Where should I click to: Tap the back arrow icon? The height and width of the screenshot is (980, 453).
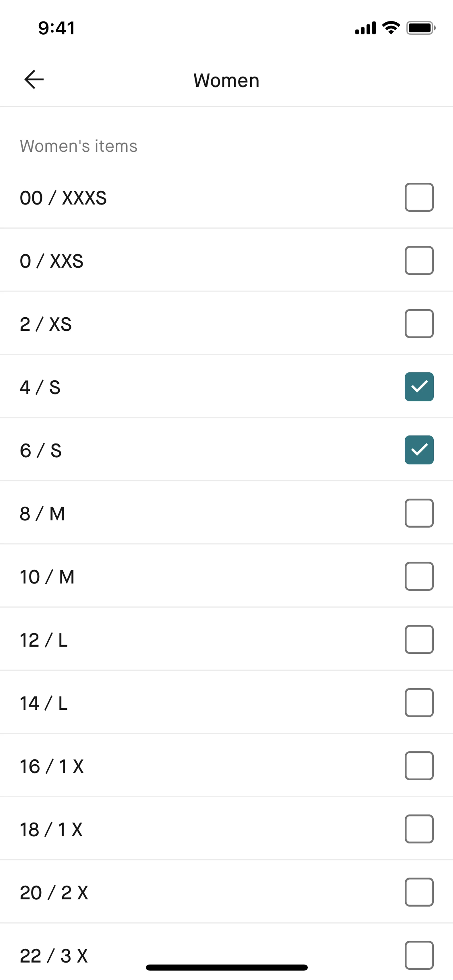[34, 79]
